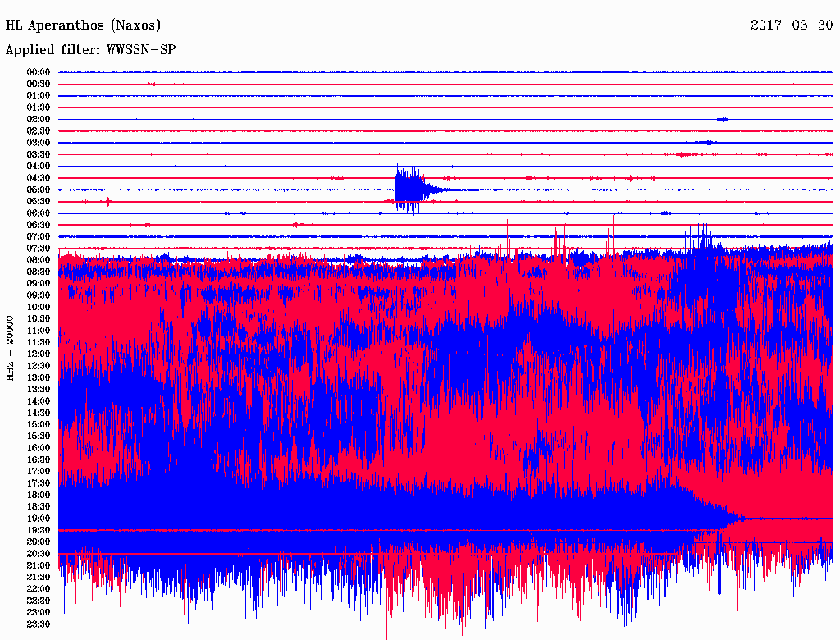This screenshot has height=640, width=840.
Task: Select the date label "2017-03-30"
Action: pyautogui.click(x=792, y=25)
